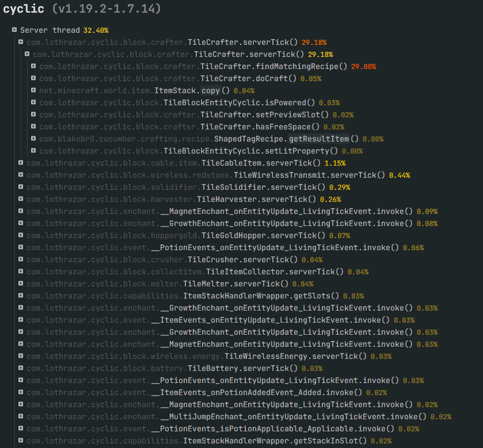The height and width of the screenshot is (448, 483).
Task: Expand TileBlockEntityCyclic.setLitProperty() node
Action: (x=33, y=151)
